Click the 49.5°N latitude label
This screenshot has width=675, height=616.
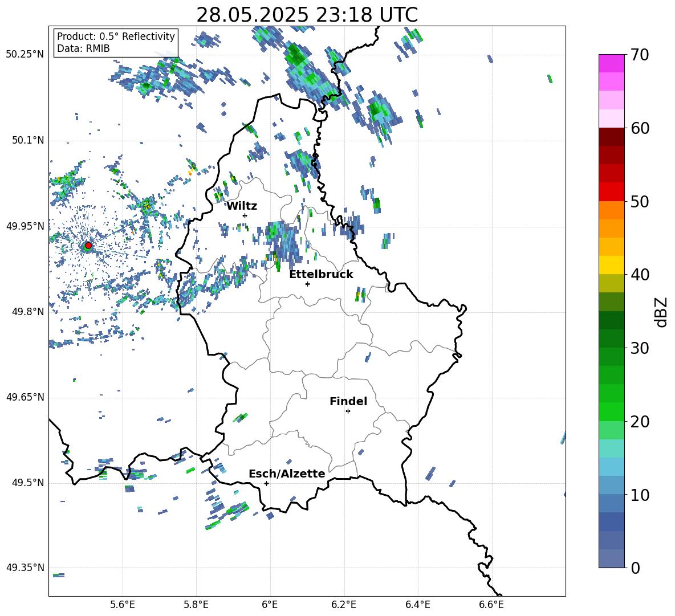(x=28, y=483)
